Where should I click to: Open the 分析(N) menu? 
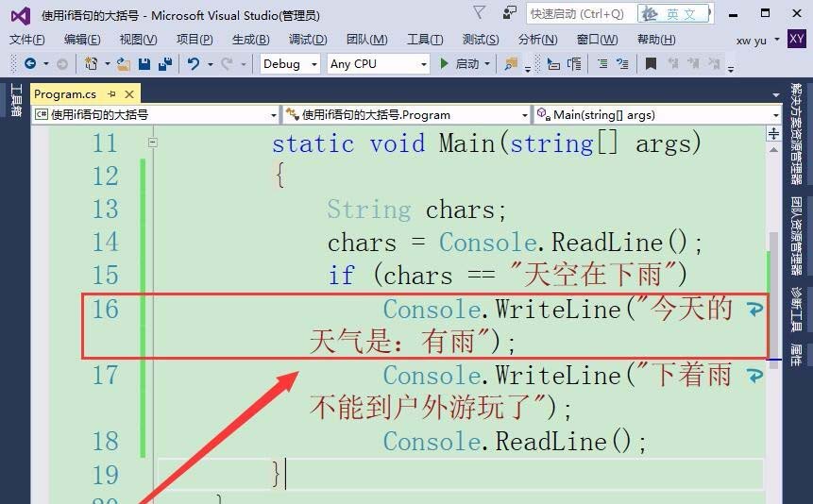pos(537,40)
